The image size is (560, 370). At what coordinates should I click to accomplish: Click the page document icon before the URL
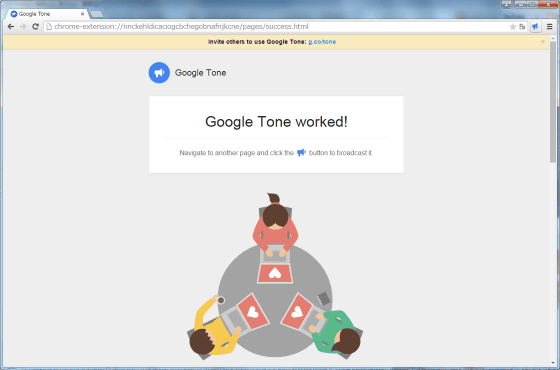[49, 27]
